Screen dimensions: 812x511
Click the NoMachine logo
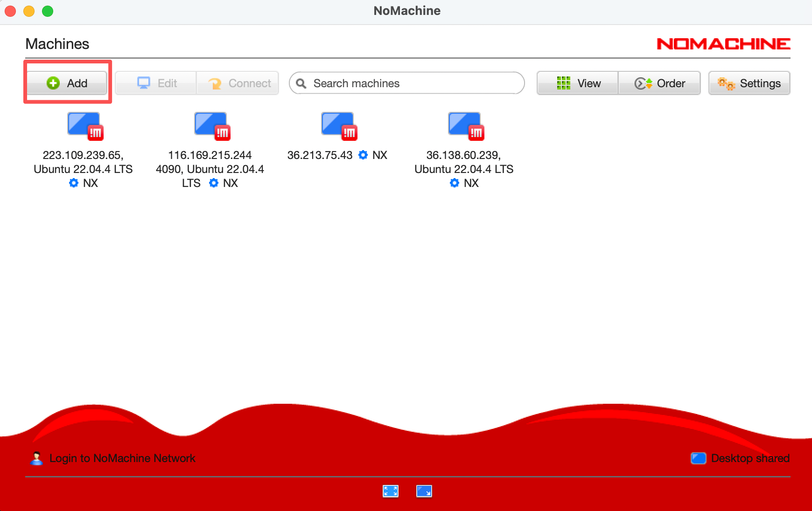click(723, 44)
